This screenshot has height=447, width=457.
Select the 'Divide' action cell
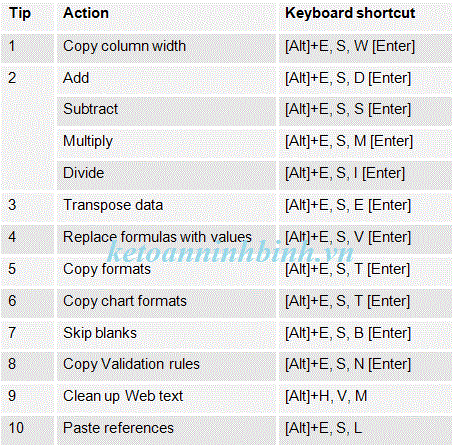pos(166,175)
